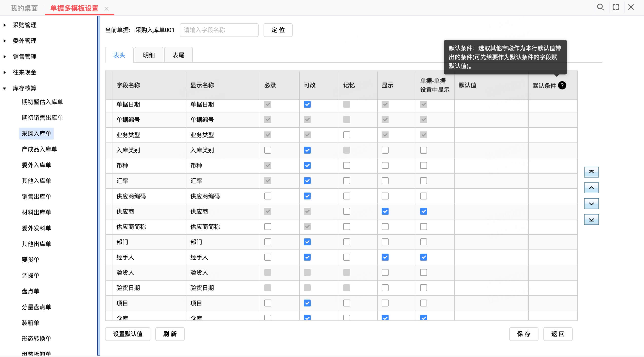This screenshot has height=357, width=644.
Task: Select 采购入库单 in sidebar
Action: click(36, 133)
